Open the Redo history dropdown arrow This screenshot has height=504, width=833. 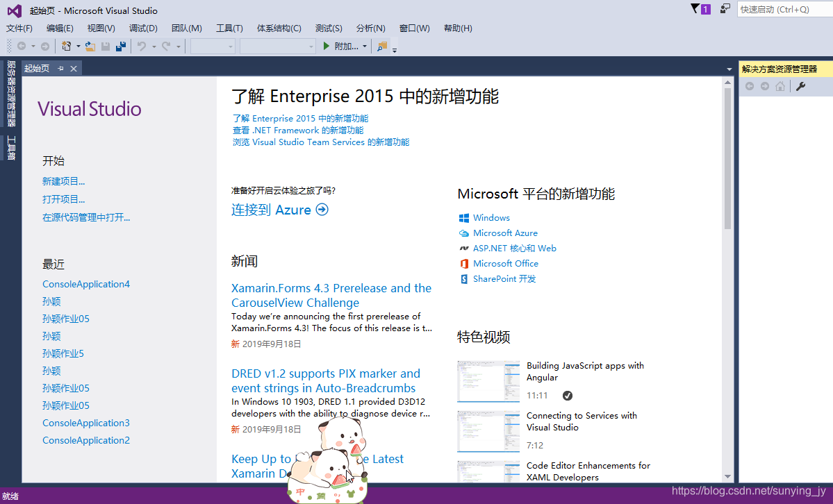pyautogui.click(x=179, y=47)
